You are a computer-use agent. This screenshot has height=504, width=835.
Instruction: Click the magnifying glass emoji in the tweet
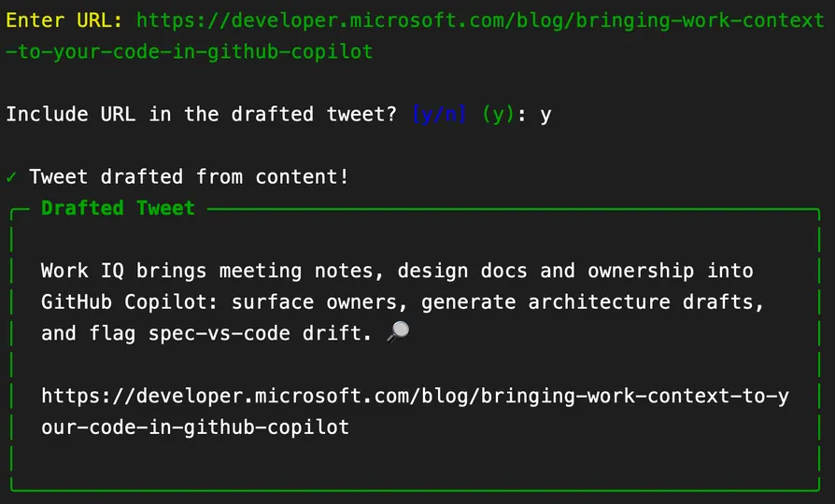pyautogui.click(x=398, y=332)
